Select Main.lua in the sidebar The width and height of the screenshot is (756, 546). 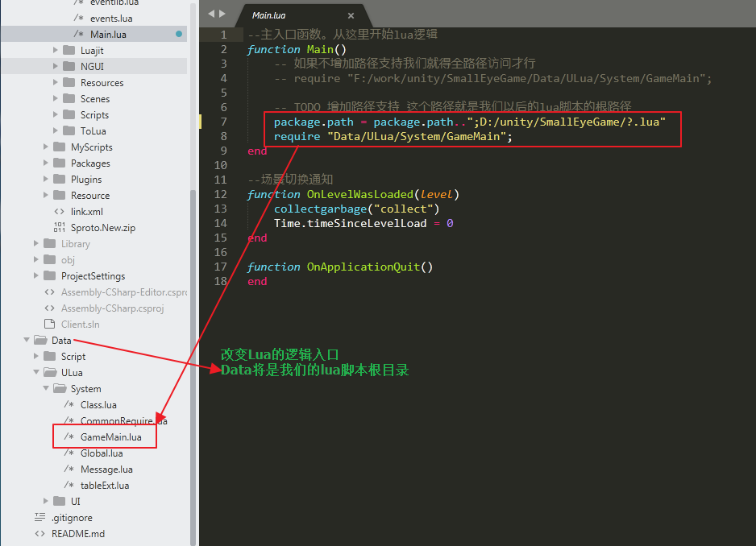[108, 34]
